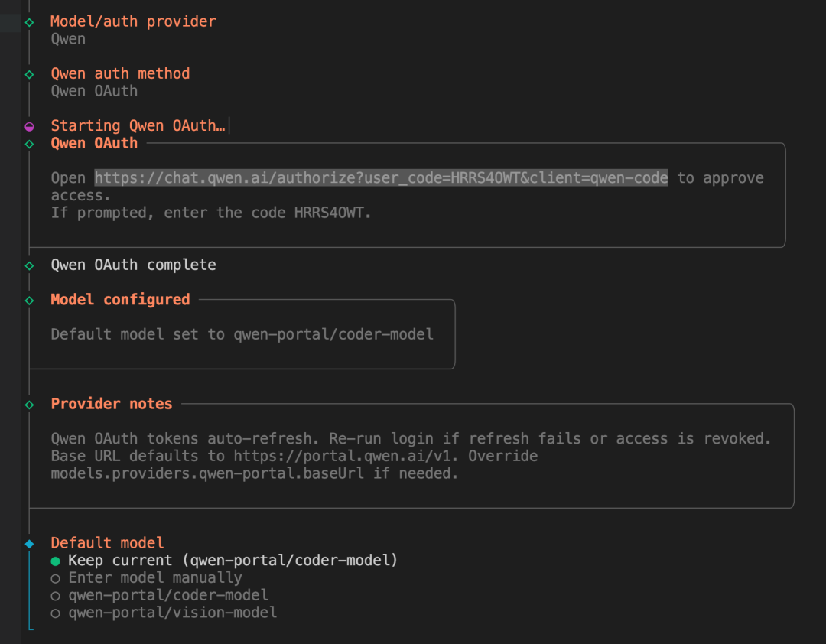Click the Model configured heading
The height and width of the screenshot is (644, 826).
120,299
